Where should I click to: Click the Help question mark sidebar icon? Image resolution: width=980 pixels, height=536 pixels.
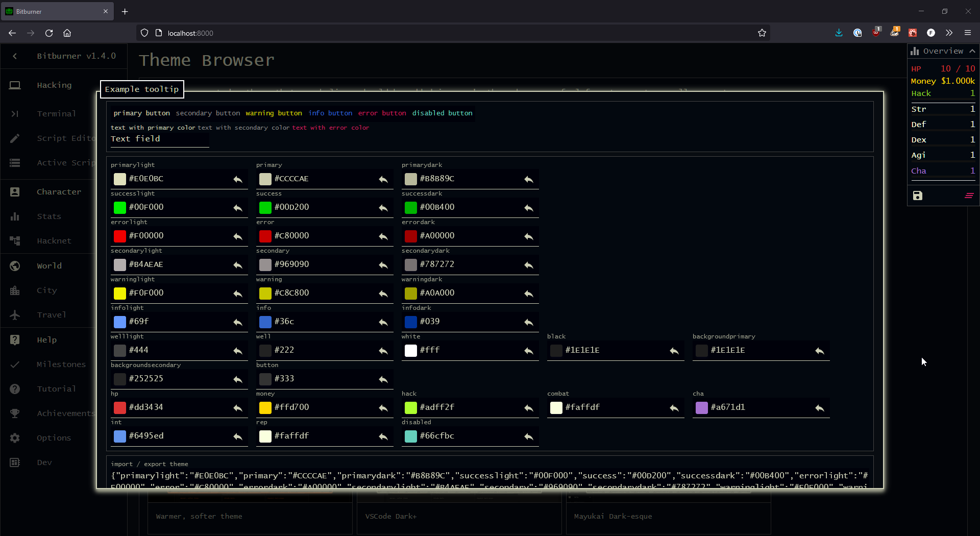[x=15, y=340]
